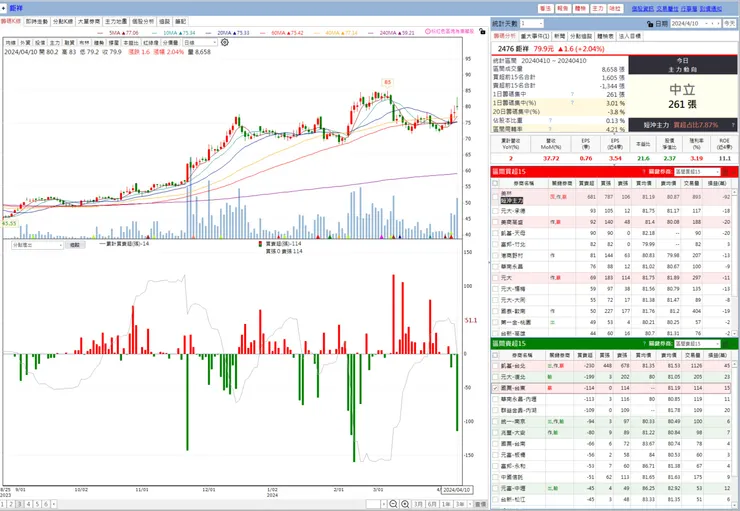Click the 買賣超 column header in buy table
The height and width of the screenshot is (511, 740).
pos(587,183)
